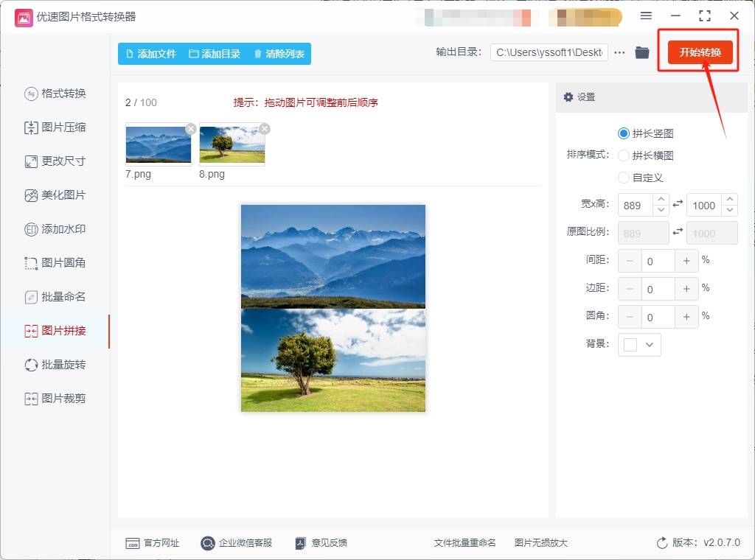Open 企业微信客服 customer service link
755x560 pixels.
point(237,543)
